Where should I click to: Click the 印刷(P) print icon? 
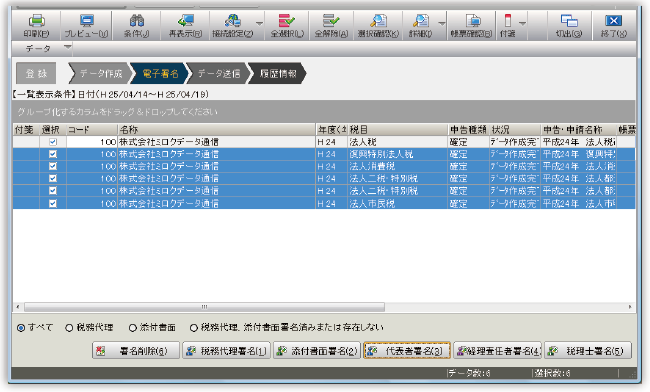click(36, 21)
